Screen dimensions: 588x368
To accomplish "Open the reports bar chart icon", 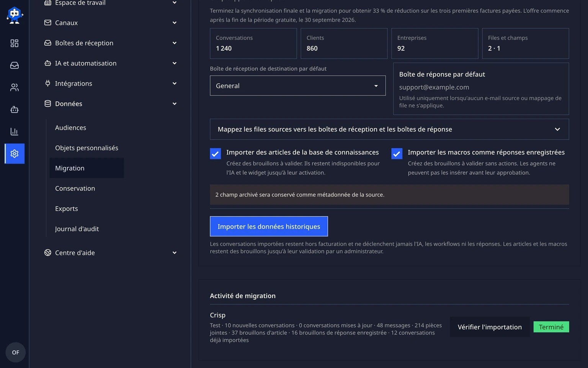I will click(15, 131).
